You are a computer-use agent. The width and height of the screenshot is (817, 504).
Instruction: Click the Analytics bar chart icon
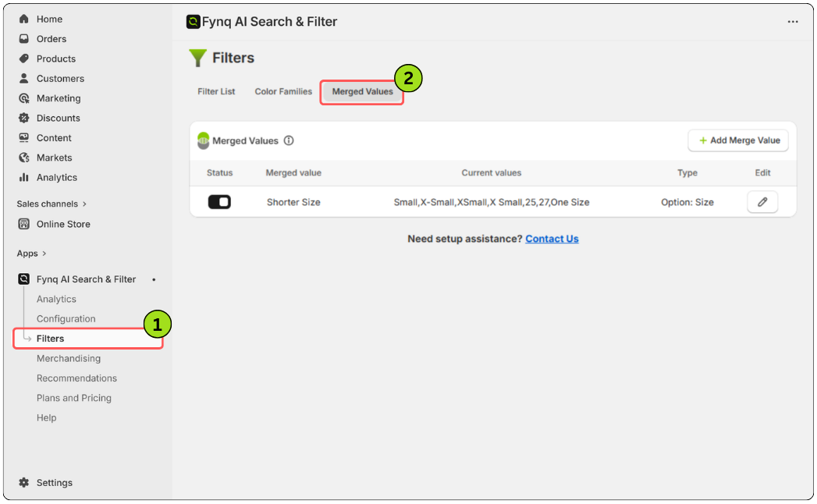click(24, 178)
